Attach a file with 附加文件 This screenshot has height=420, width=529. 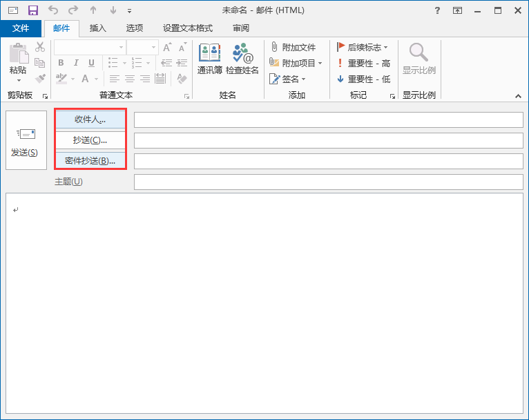293,47
